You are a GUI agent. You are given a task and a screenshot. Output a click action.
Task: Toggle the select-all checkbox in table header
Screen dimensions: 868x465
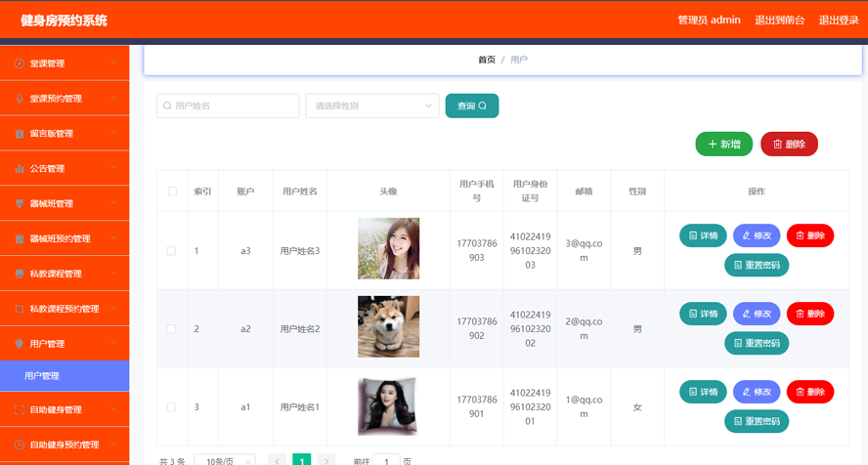(x=172, y=191)
